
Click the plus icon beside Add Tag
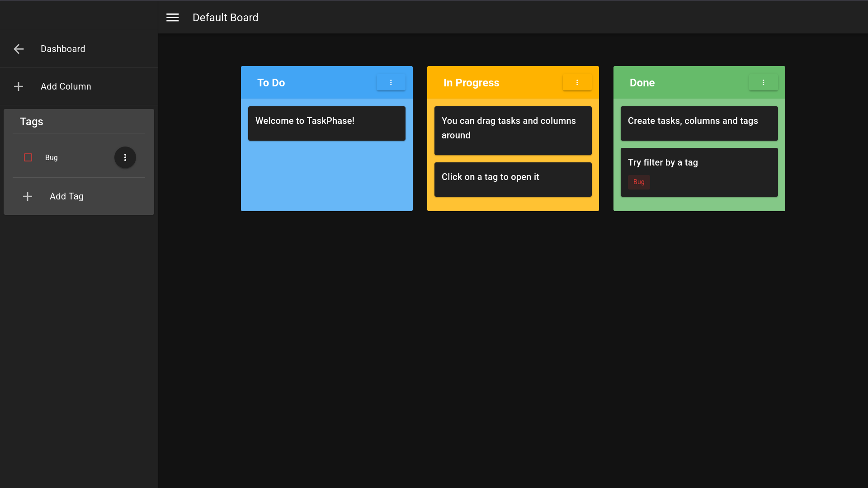(x=27, y=196)
